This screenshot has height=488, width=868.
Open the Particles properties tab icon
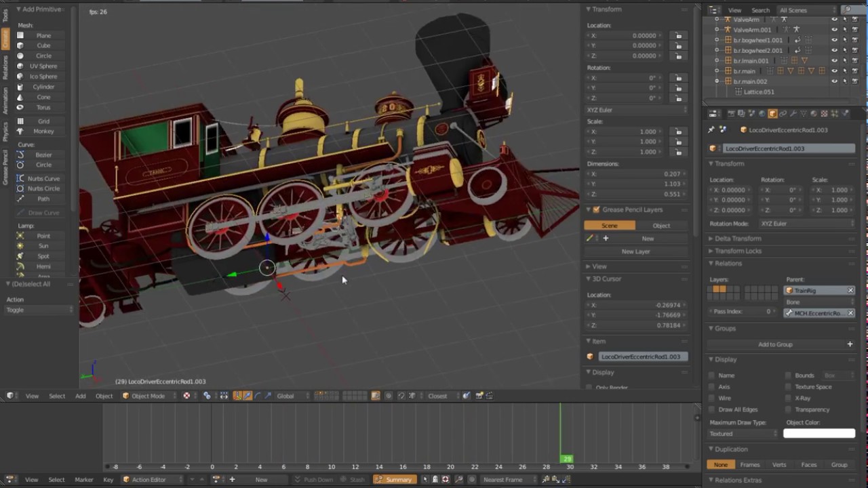point(835,114)
